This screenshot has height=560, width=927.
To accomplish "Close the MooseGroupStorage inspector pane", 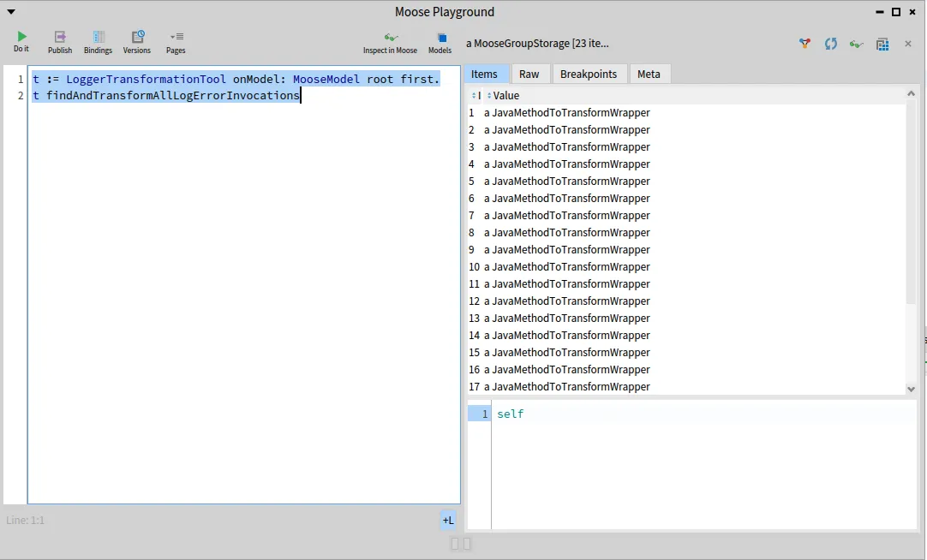I will coord(908,44).
